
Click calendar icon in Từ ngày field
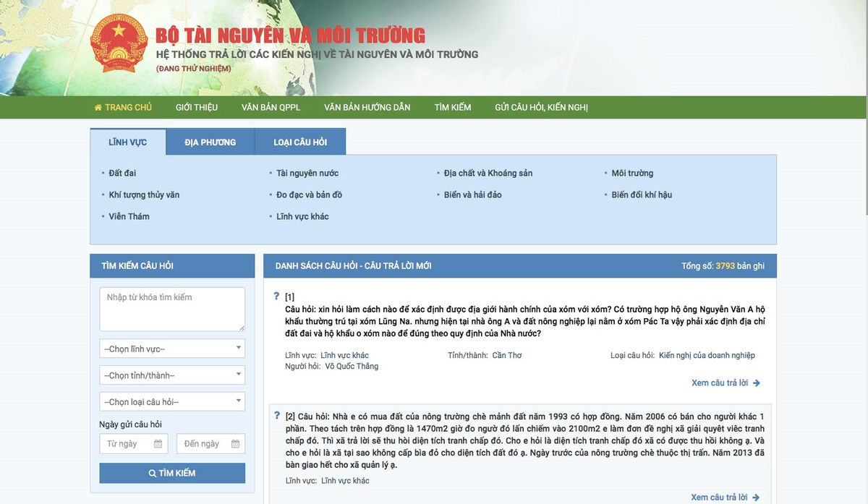[x=158, y=444]
